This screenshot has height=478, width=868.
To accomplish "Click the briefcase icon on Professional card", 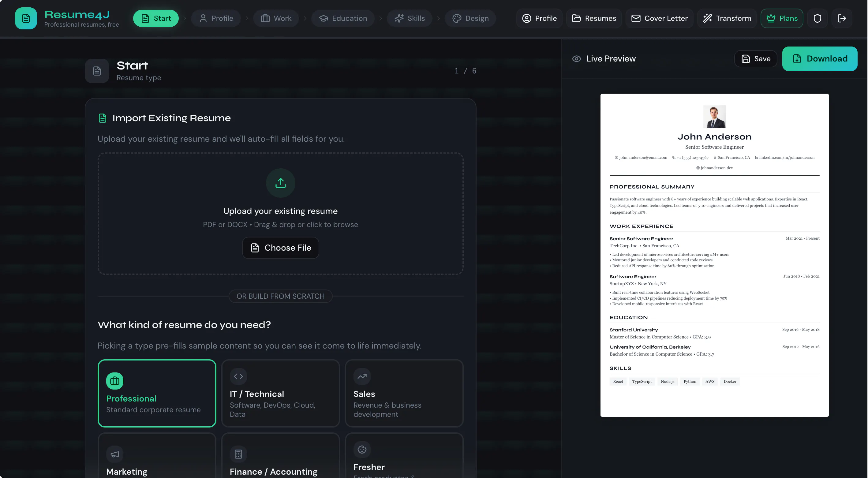I will pos(114,381).
